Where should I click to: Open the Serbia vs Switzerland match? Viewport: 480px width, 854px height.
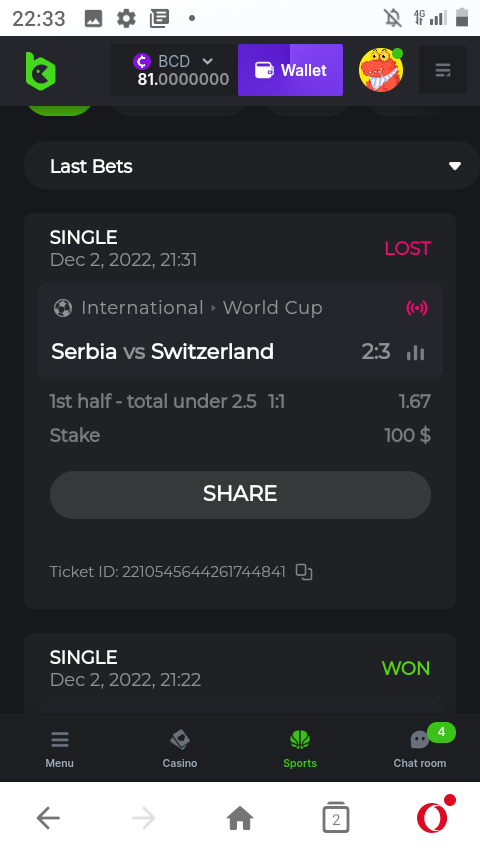pyautogui.click(x=162, y=352)
